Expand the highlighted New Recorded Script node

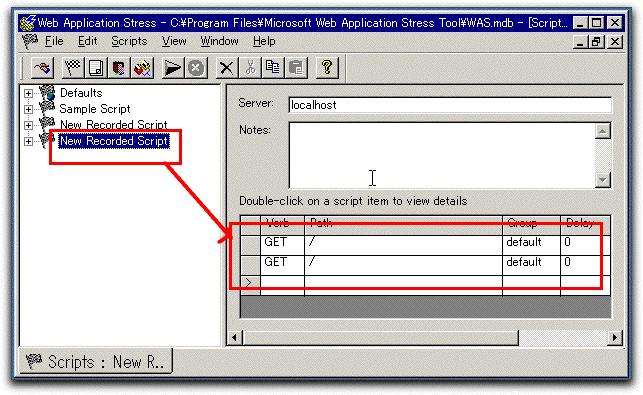pyautogui.click(x=28, y=142)
